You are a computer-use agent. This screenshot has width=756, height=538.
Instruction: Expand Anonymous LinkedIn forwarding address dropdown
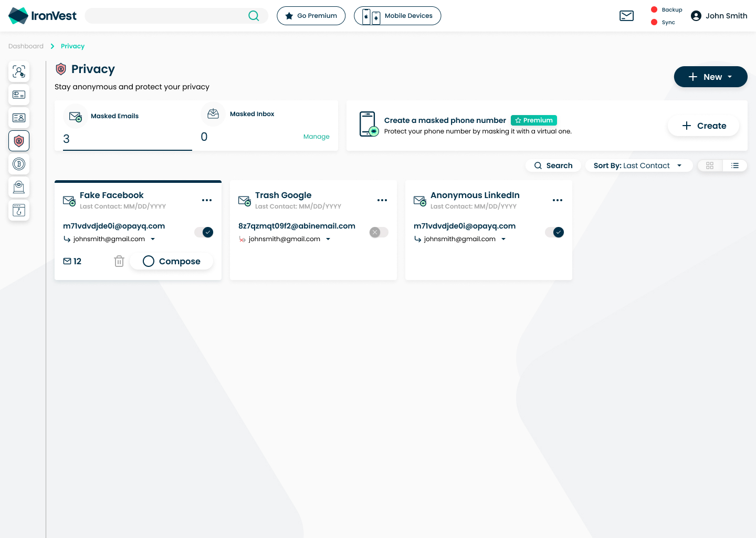pyautogui.click(x=503, y=239)
